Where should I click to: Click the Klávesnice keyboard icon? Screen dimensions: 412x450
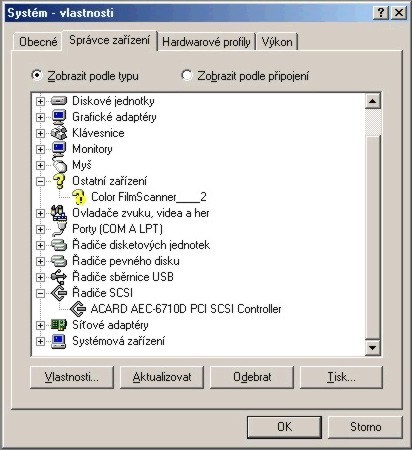[x=59, y=133]
